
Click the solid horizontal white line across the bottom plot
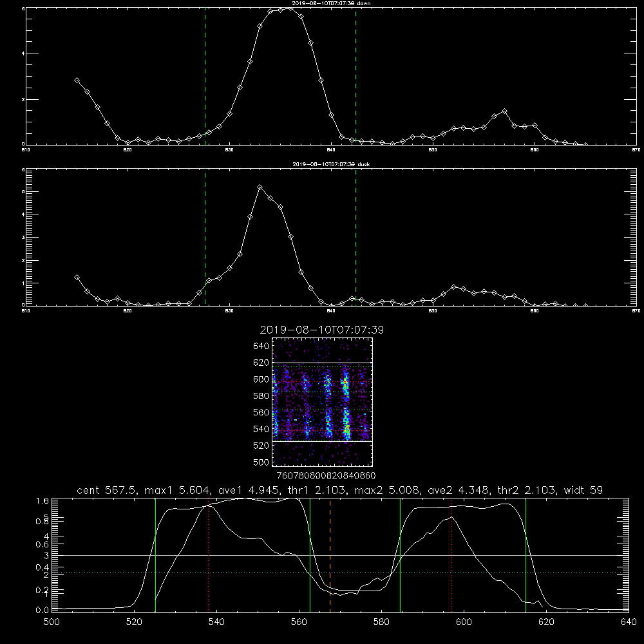(340, 555)
